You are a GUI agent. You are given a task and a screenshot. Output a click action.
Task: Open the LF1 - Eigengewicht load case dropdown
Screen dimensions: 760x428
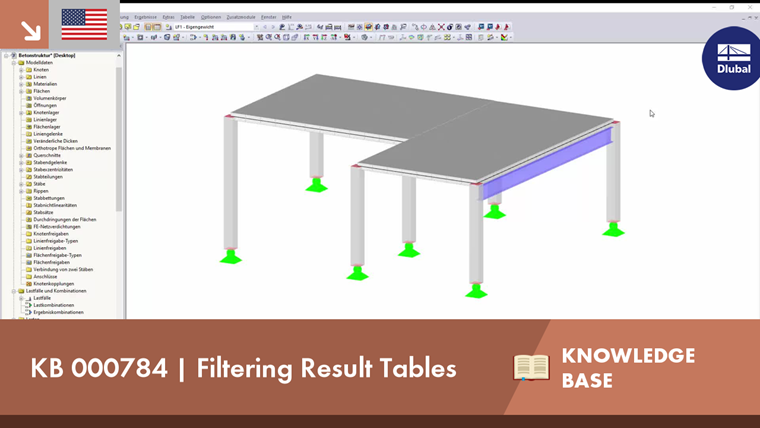click(256, 27)
